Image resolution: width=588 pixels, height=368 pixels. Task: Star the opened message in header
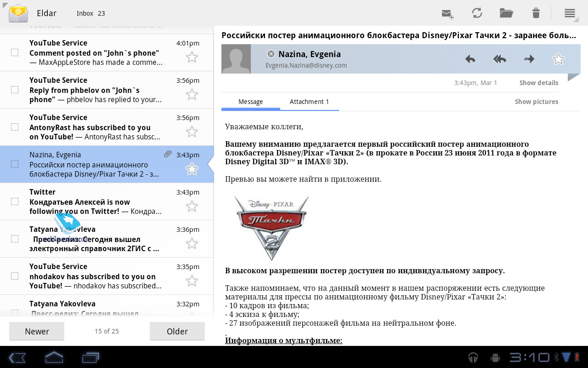(x=558, y=59)
